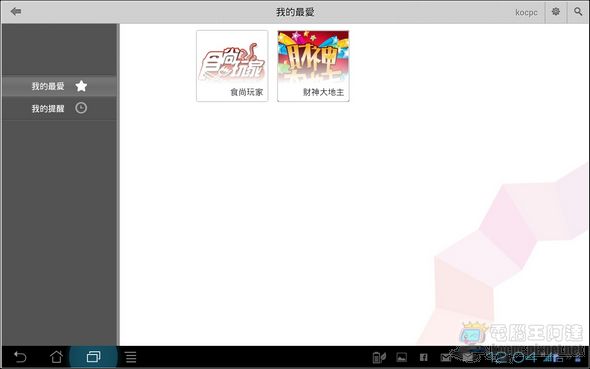Go back using the top-left arrow icon
Image resolution: width=590 pixels, height=369 pixels.
point(16,12)
